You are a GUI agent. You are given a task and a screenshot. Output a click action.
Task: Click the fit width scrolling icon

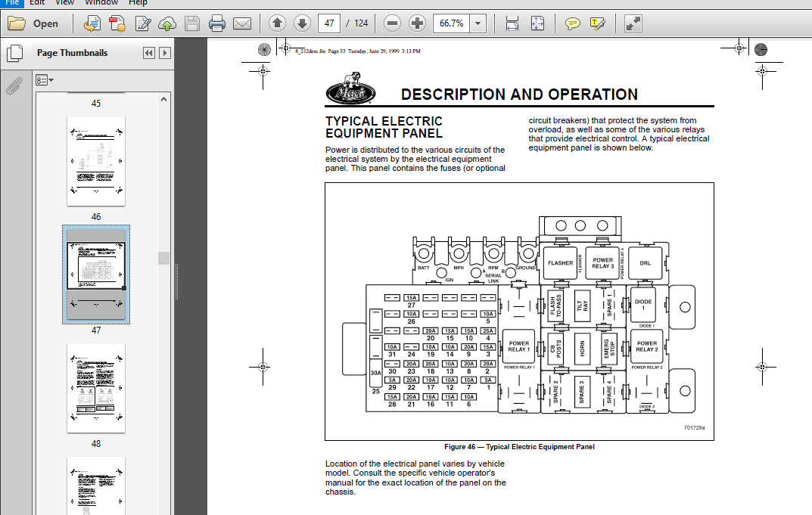pos(512,23)
